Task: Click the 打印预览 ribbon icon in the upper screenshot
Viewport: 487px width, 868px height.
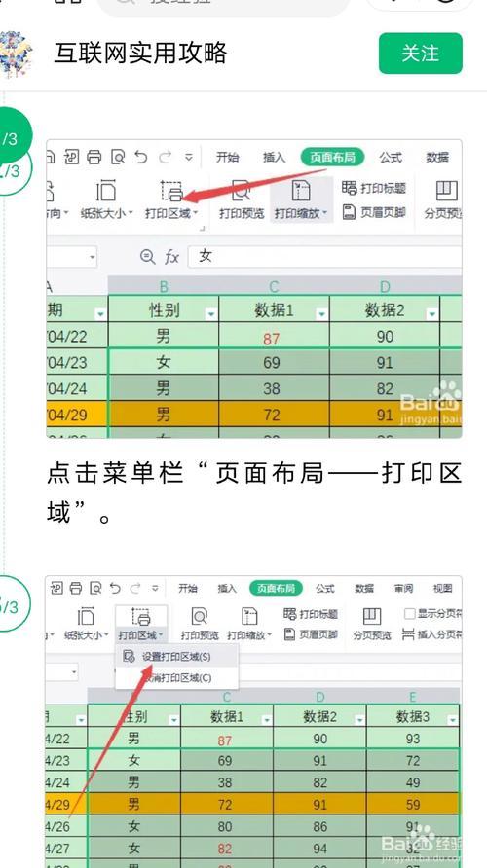Action: [x=241, y=192]
